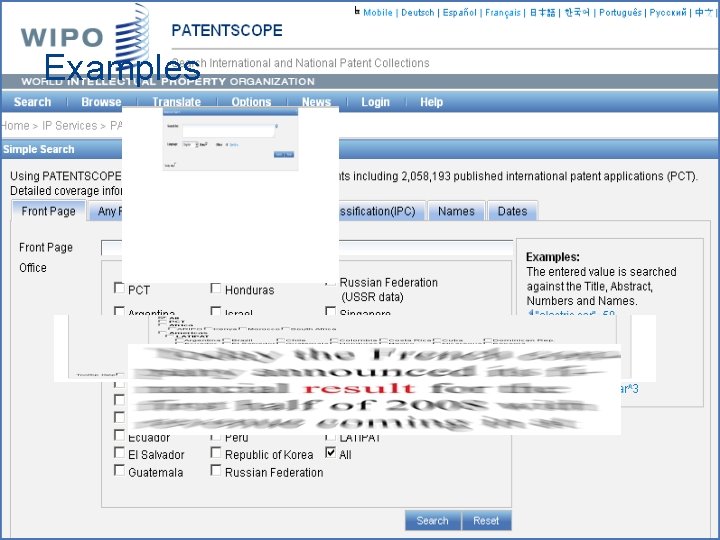The height and width of the screenshot is (540, 720).
Task: Click the Simple Search section header
Action: click(x=39, y=149)
